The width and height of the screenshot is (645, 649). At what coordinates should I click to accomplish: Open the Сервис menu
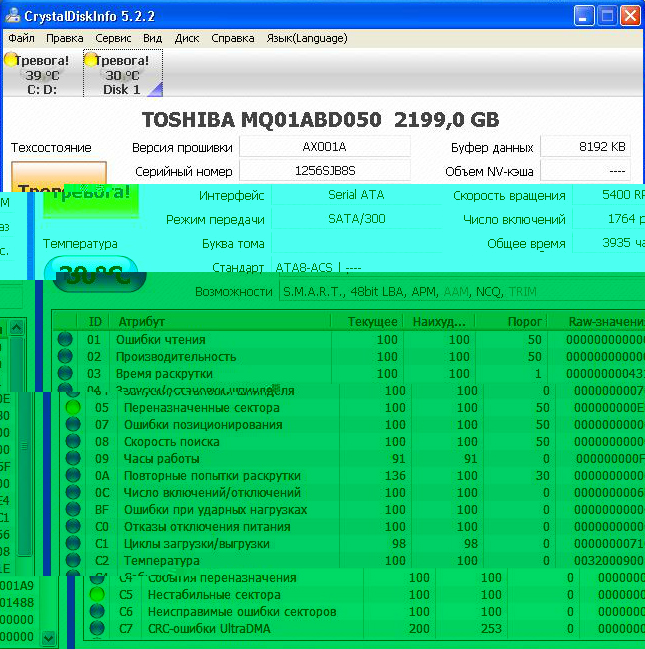tap(113, 38)
